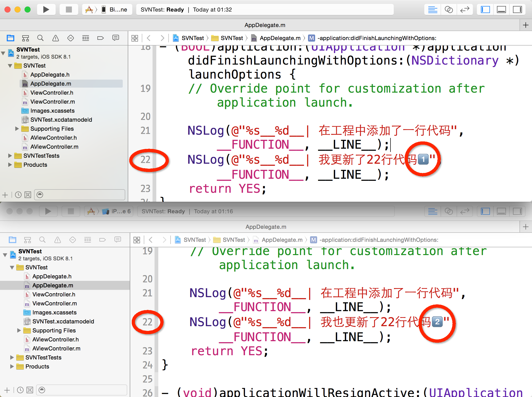The width and height of the screenshot is (532, 397).
Task: Click the Stop button in top window
Action: point(69,10)
